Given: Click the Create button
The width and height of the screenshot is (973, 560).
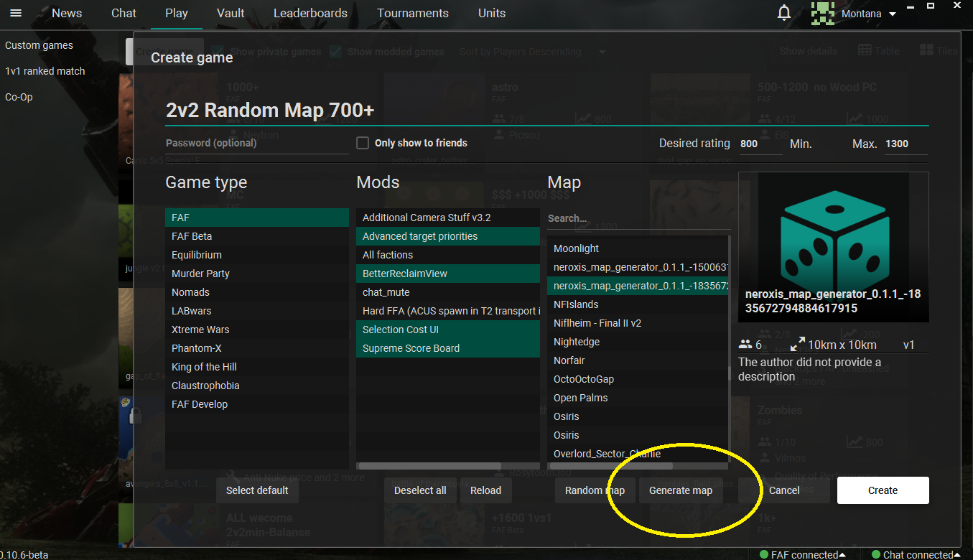Looking at the screenshot, I should 883,490.
